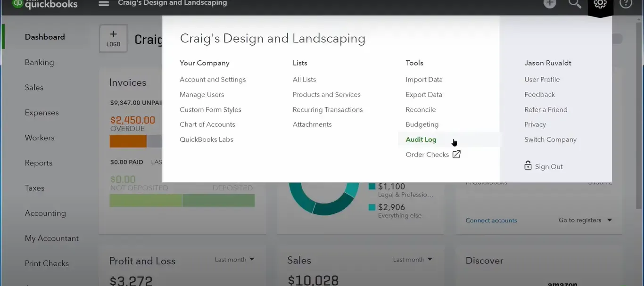Click Connect accounts link
This screenshot has height=286, width=644.
click(491, 221)
